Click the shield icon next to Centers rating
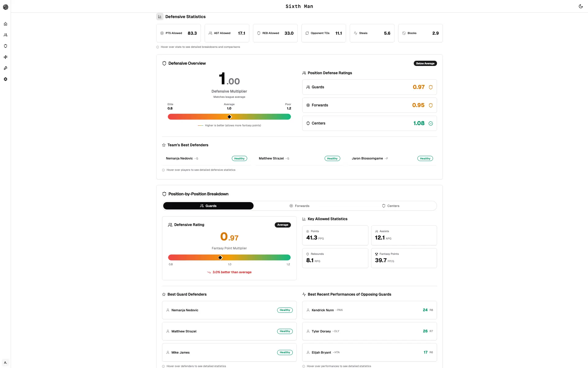 point(431,123)
